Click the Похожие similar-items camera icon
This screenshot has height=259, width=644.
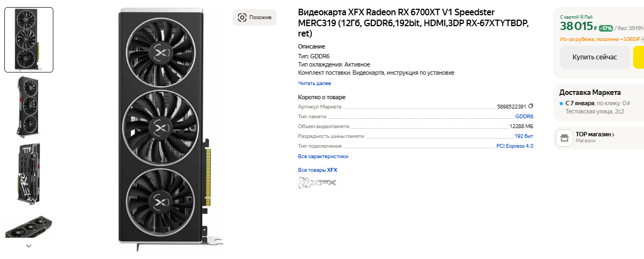point(243,17)
